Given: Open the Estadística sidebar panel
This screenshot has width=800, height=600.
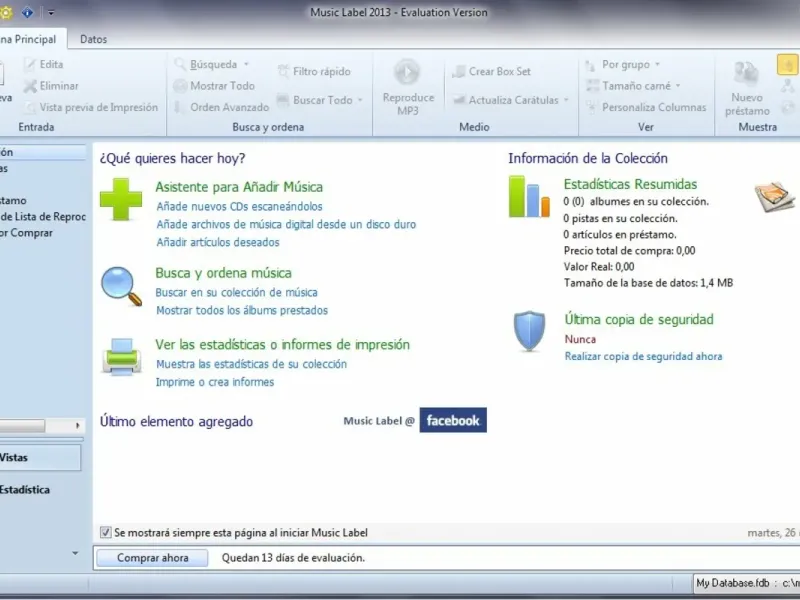Looking at the screenshot, I should (x=40, y=490).
